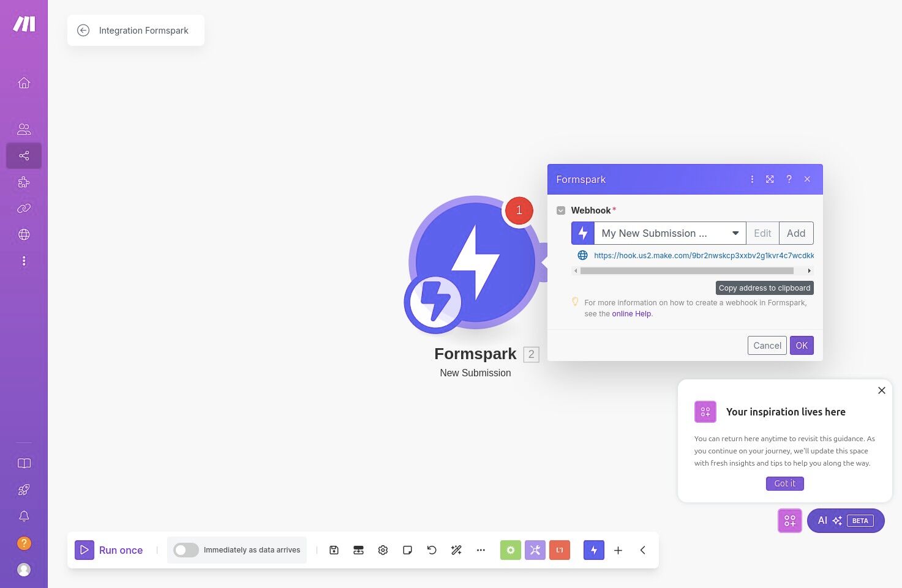Click the Undo arrow icon
902x588 pixels.
click(x=432, y=550)
